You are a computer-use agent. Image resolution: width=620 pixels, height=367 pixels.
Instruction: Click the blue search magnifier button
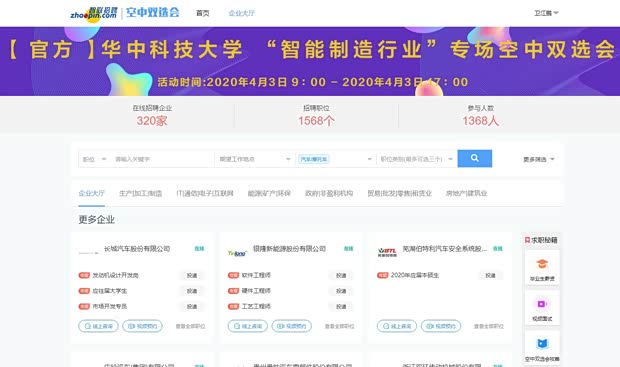pos(474,159)
